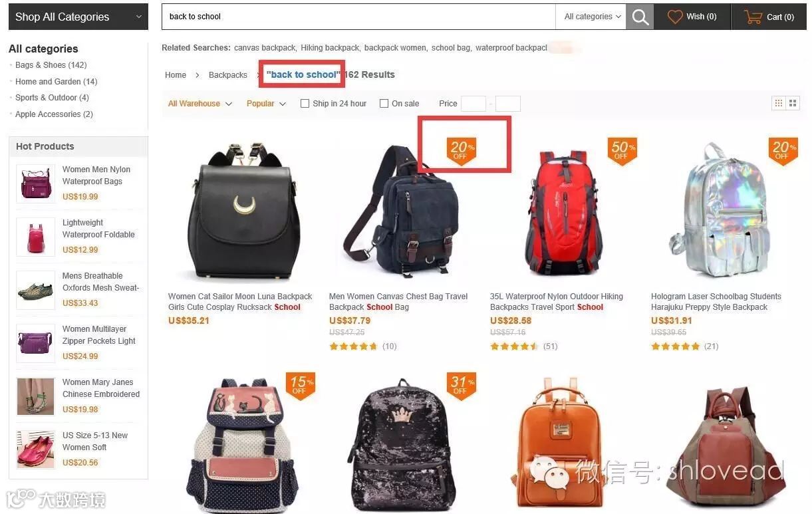Open the Popular sort dropdown
This screenshot has width=812, height=514.
tap(266, 104)
